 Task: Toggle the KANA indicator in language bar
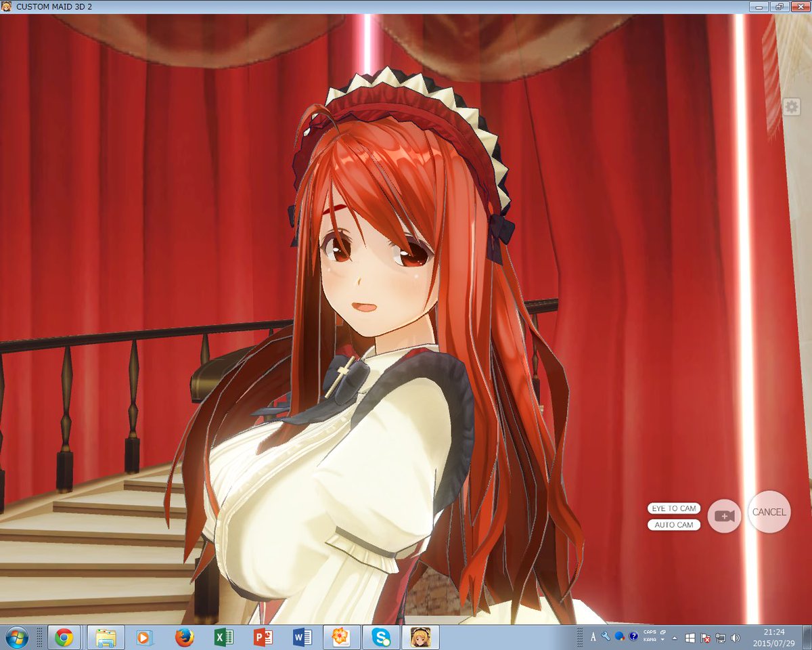(650, 641)
